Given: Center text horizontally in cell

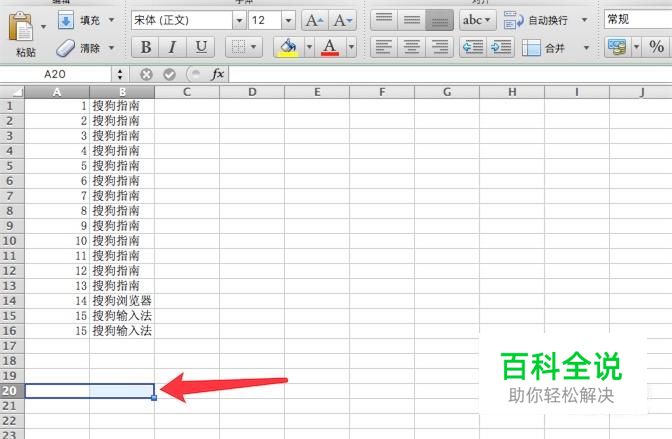Looking at the screenshot, I should (412, 47).
